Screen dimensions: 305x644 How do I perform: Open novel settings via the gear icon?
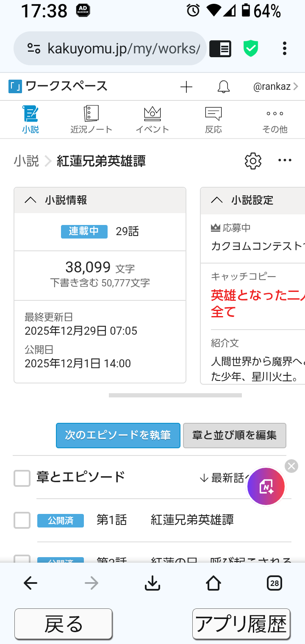253,161
